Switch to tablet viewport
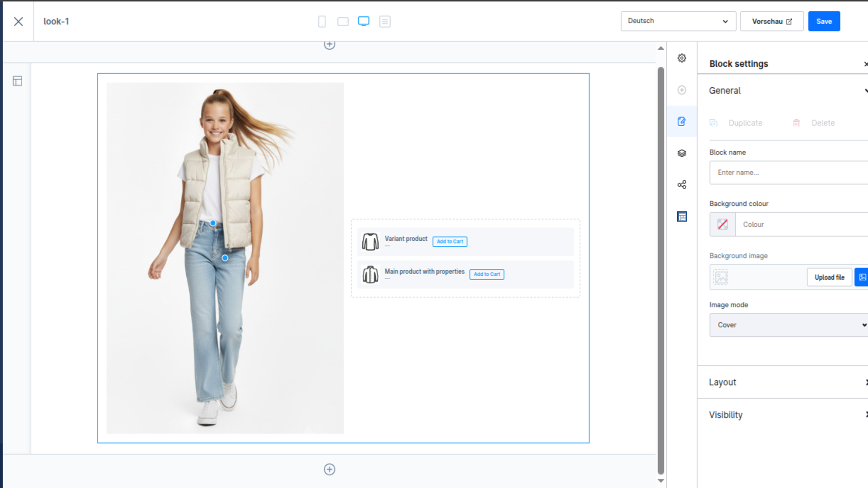 343,21
